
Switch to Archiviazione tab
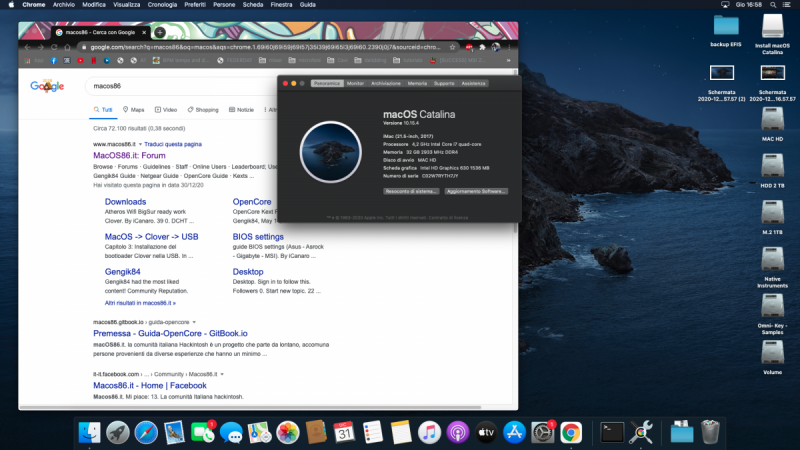point(386,83)
